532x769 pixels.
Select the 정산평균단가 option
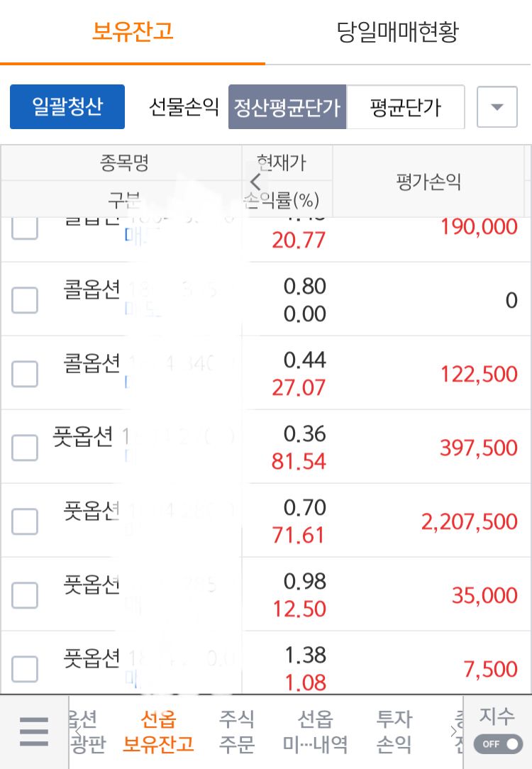tap(287, 107)
